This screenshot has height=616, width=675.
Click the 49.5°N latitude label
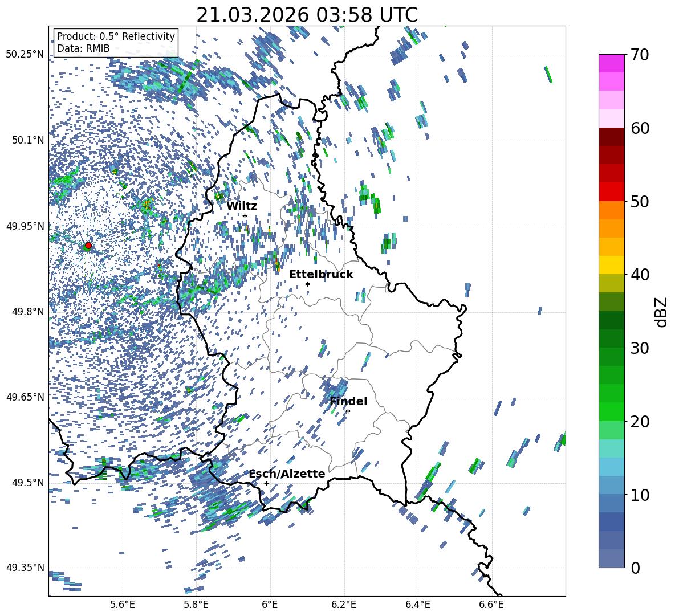tap(27, 482)
